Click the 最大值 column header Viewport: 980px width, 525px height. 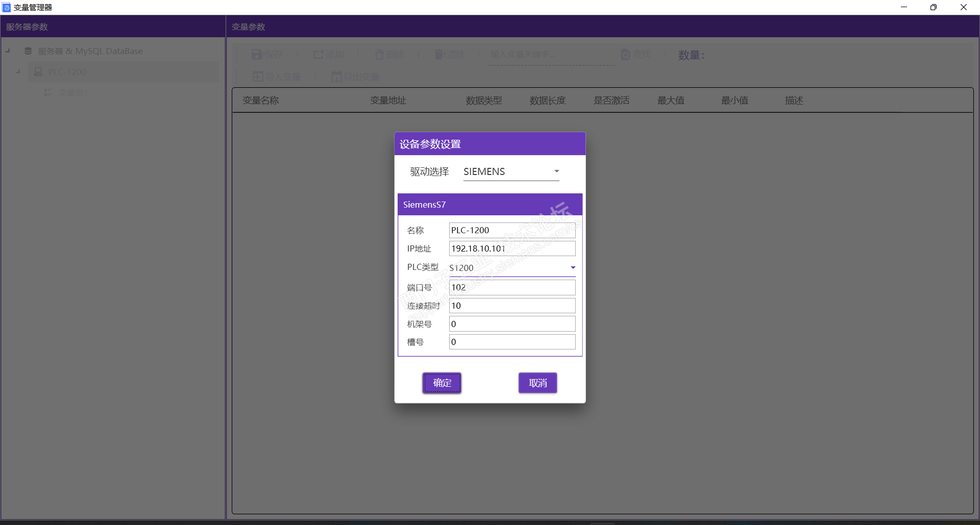point(671,101)
